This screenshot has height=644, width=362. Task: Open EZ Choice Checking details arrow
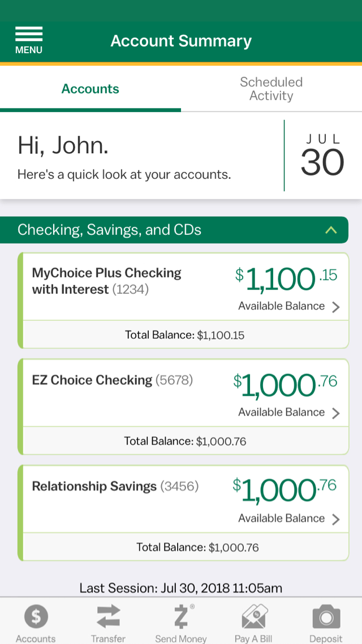click(x=336, y=413)
